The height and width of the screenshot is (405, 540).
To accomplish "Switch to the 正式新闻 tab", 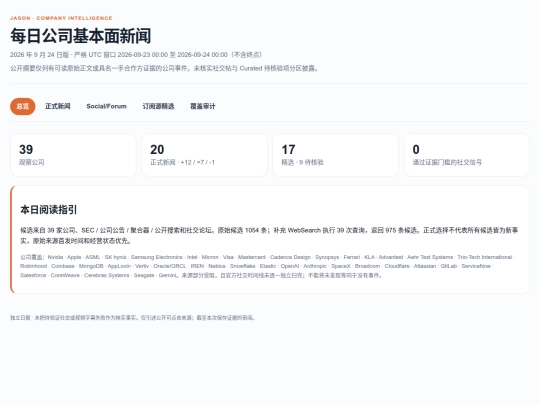I will (58, 106).
